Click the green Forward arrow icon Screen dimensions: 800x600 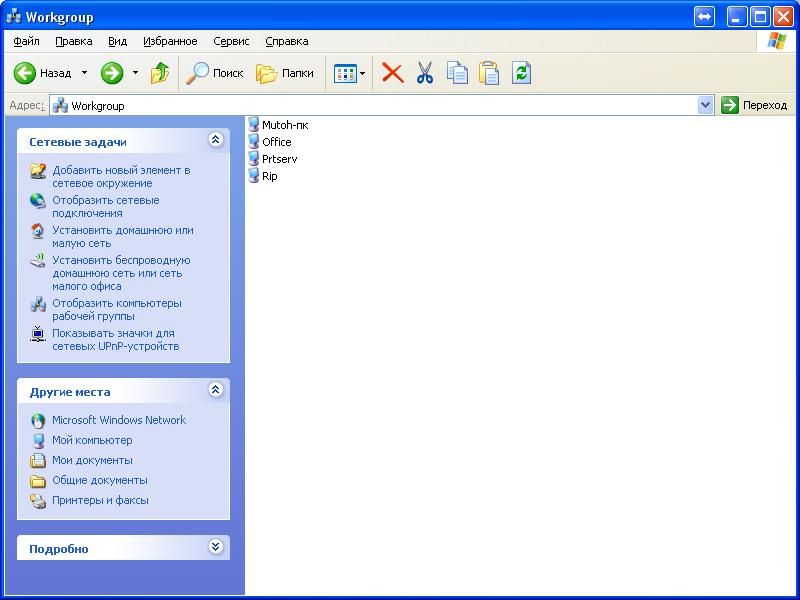point(112,73)
